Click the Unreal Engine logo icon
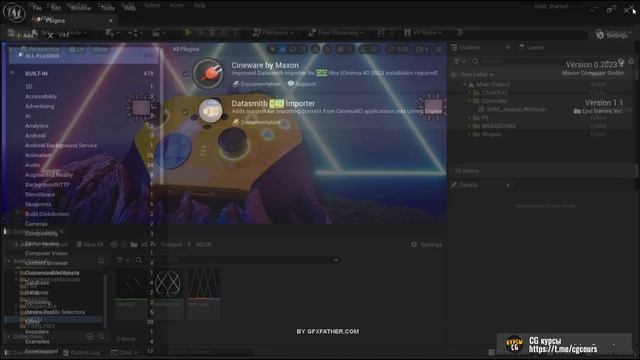The width and height of the screenshot is (640, 360). pos(14,12)
